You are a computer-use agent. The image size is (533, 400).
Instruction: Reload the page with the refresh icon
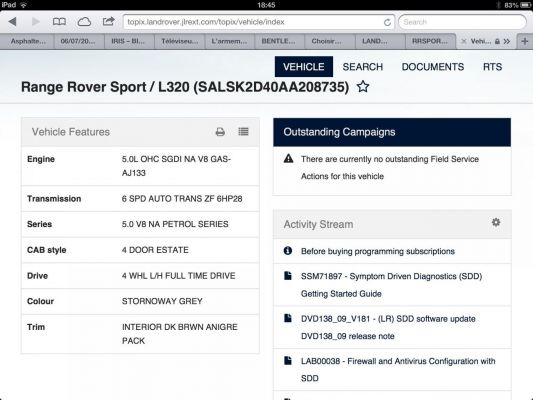coord(387,22)
